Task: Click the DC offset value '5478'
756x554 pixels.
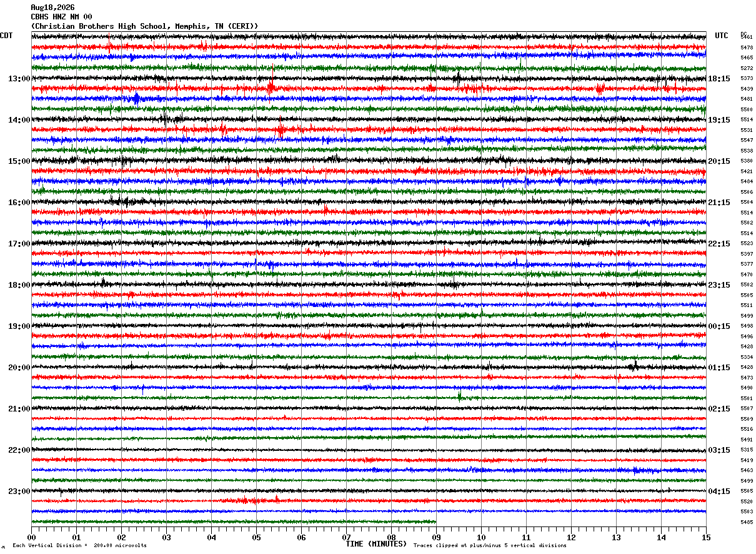Action: point(747,48)
